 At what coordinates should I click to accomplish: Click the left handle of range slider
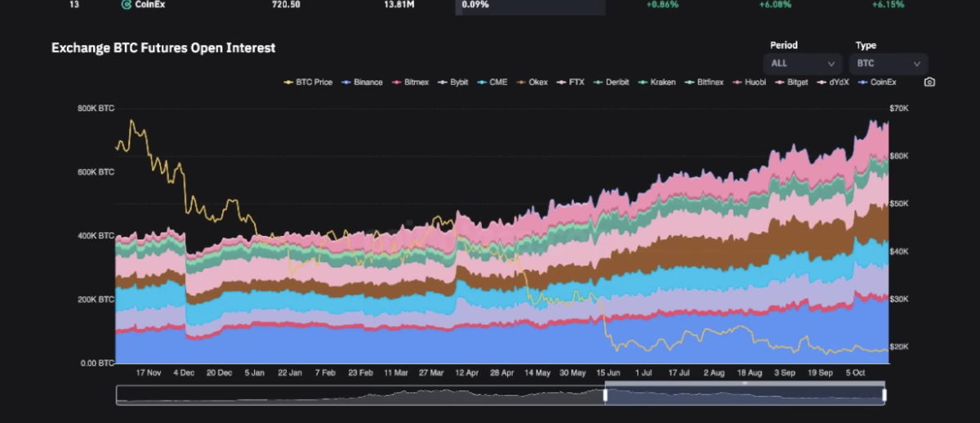605,394
